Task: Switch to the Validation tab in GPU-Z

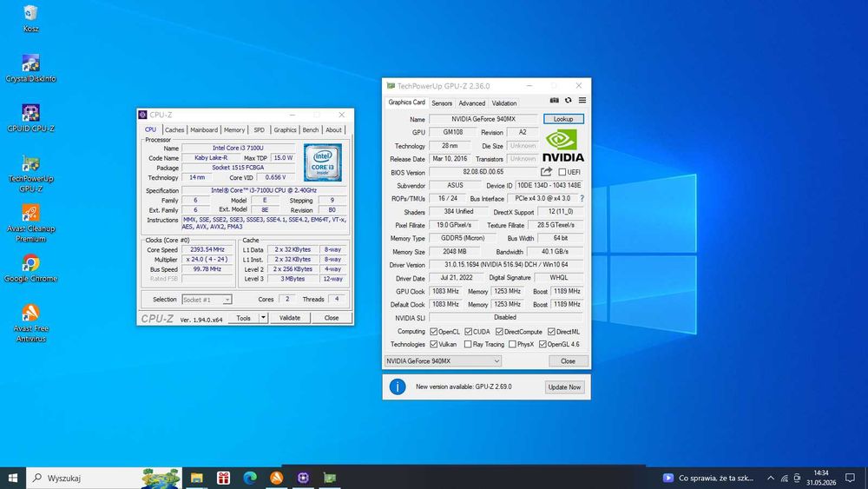Action: point(504,103)
